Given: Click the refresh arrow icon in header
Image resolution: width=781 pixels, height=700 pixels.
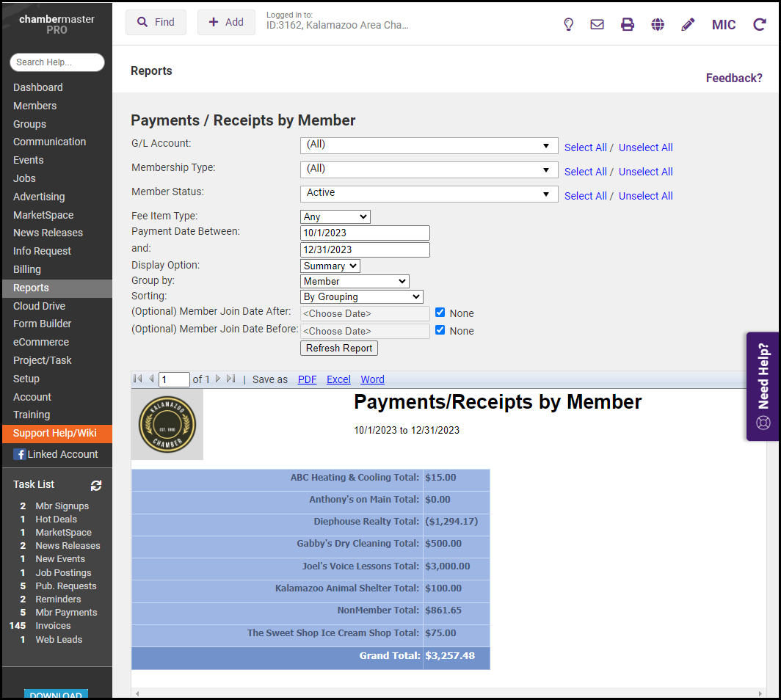Looking at the screenshot, I should [760, 25].
